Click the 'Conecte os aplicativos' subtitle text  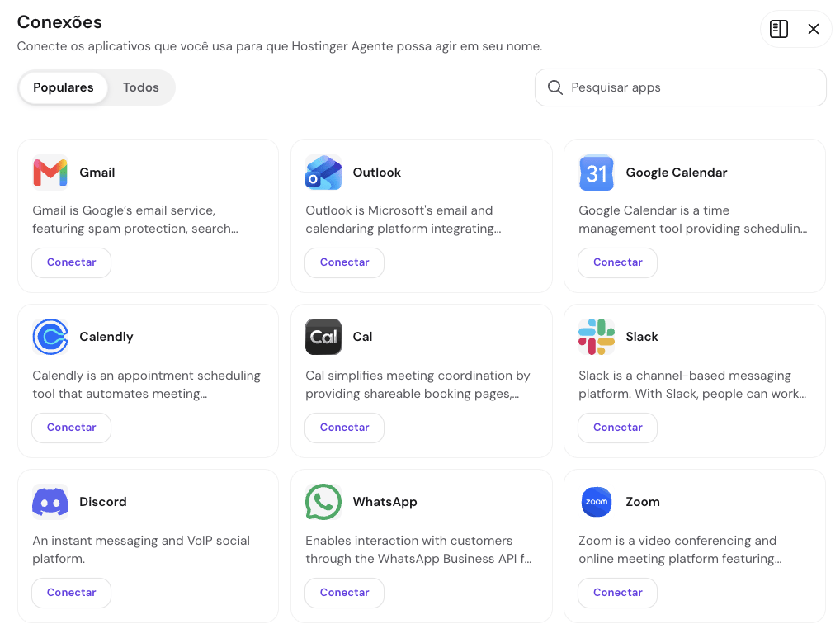pos(280,46)
